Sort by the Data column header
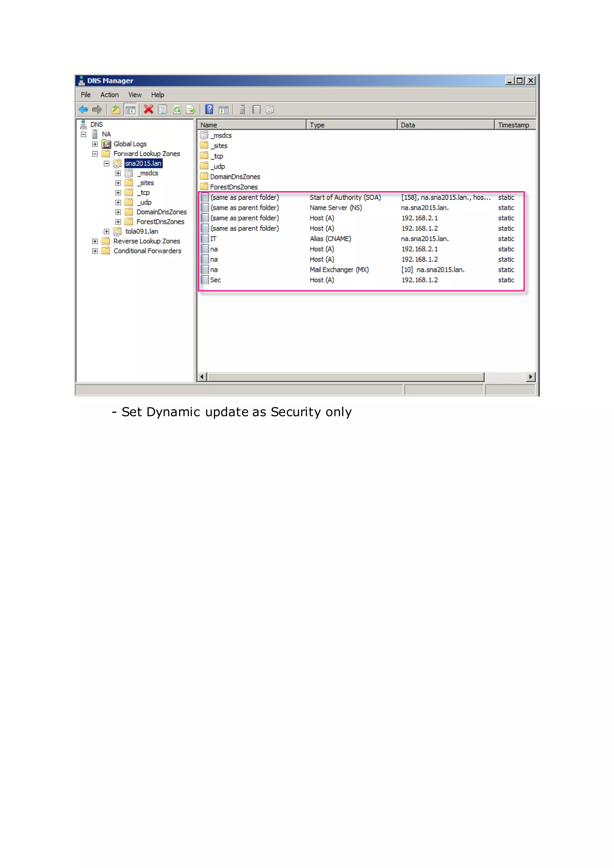The height and width of the screenshot is (868, 614). pyautogui.click(x=446, y=125)
